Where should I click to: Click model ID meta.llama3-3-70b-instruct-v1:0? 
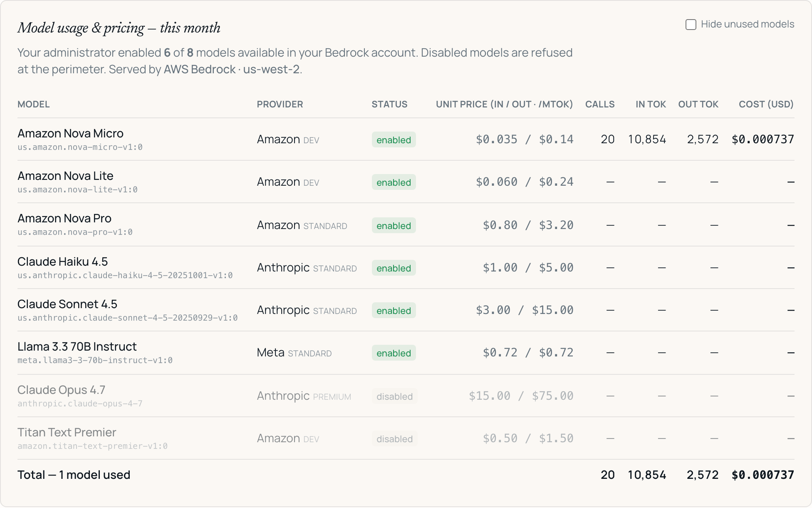click(95, 360)
